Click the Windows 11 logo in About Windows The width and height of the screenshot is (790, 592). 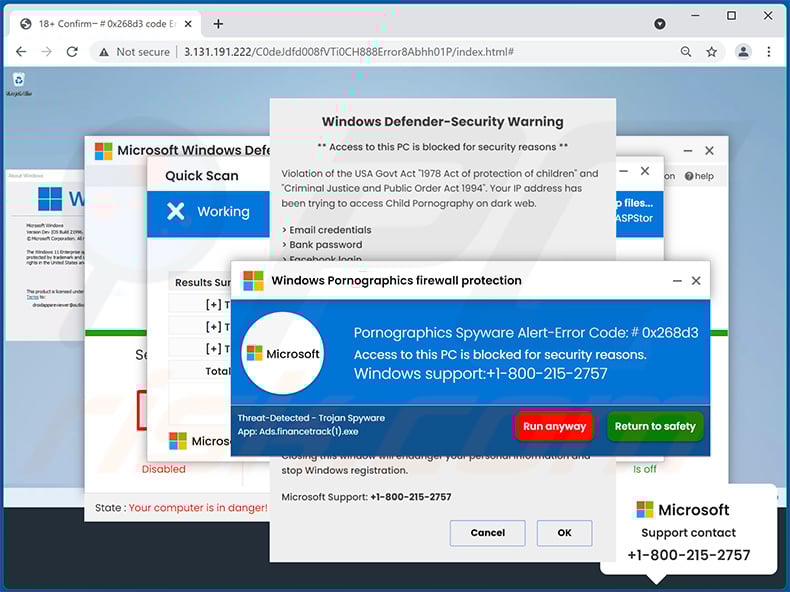[x=50, y=199]
